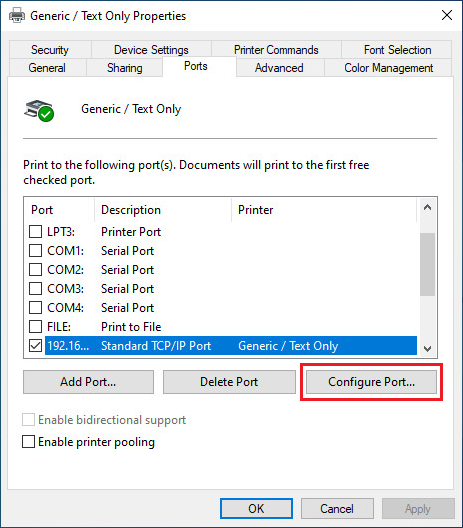Confirm with the OK button
463x528 pixels.
pyautogui.click(x=256, y=508)
